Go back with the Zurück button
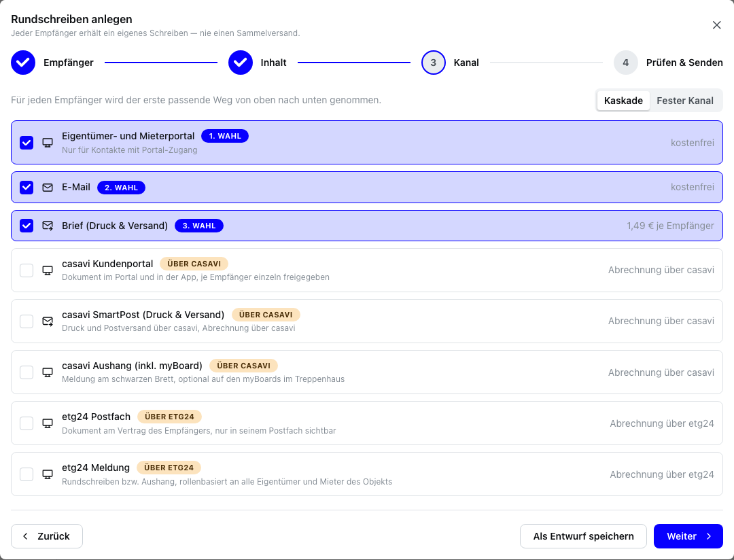Image resolution: width=734 pixels, height=560 pixels. coord(47,536)
